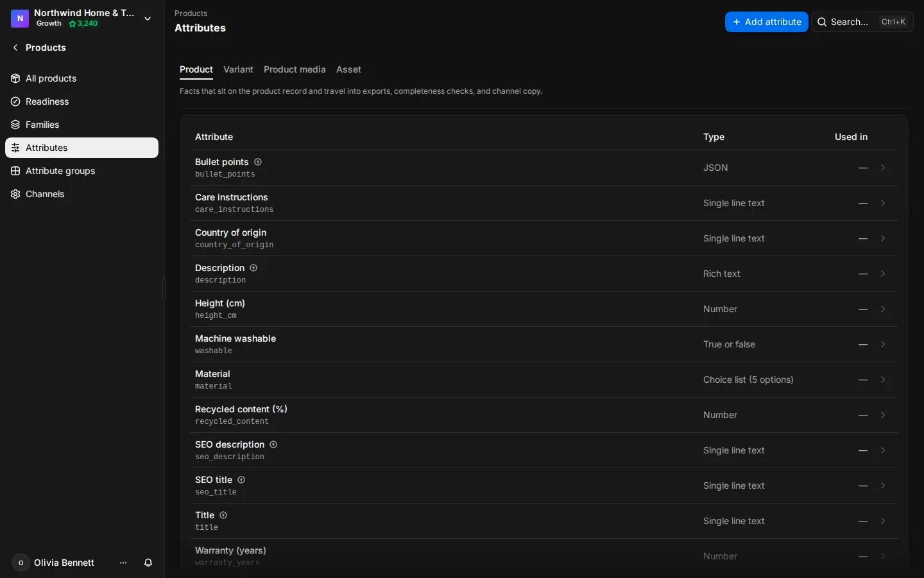This screenshot has height=578, width=924.
Task: Click the True or false type cell
Action: (x=729, y=344)
